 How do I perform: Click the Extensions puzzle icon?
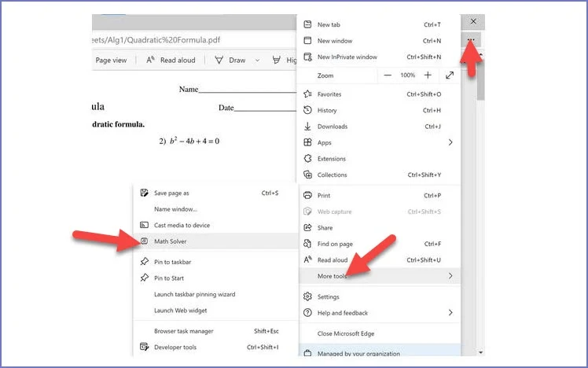point(307,158)
